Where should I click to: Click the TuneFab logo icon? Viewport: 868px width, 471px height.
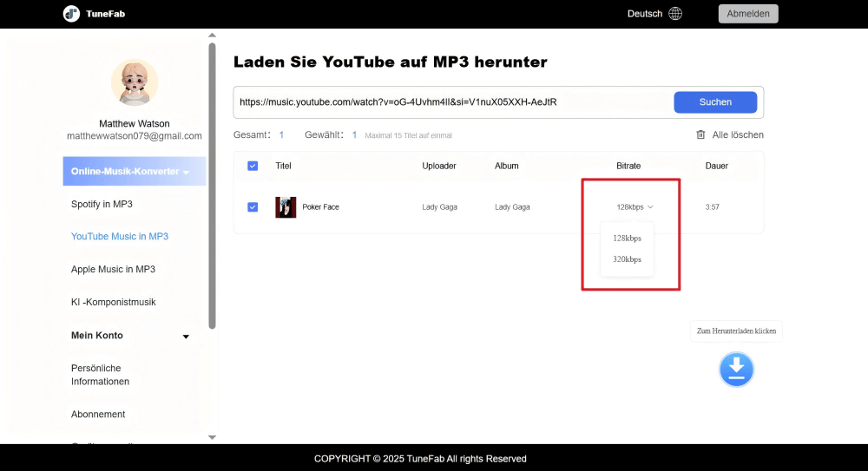coord(71,13)
